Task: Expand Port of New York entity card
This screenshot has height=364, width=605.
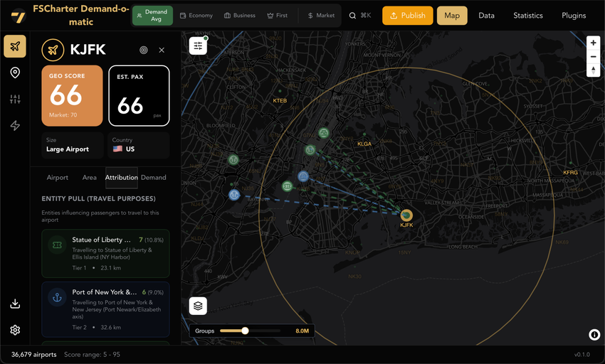Action: coord(105,309)
